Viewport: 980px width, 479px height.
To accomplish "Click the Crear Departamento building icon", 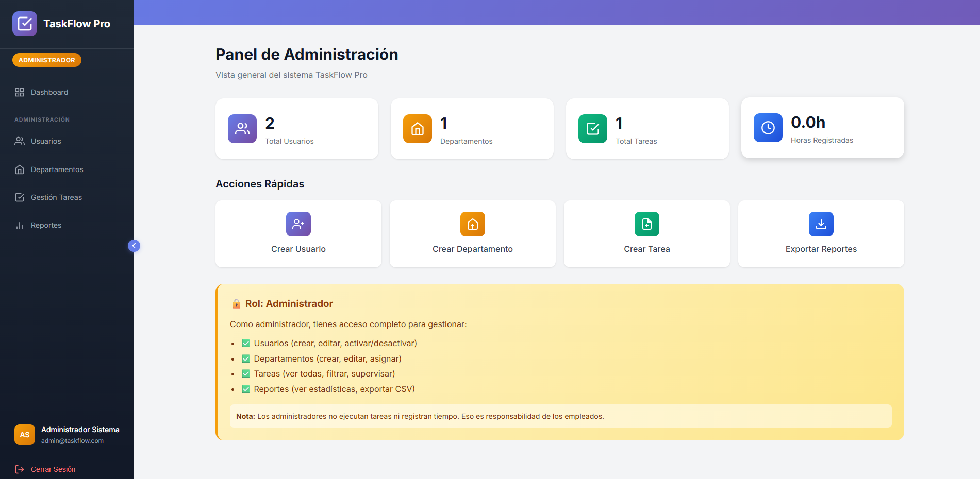I will pos(473,224).
